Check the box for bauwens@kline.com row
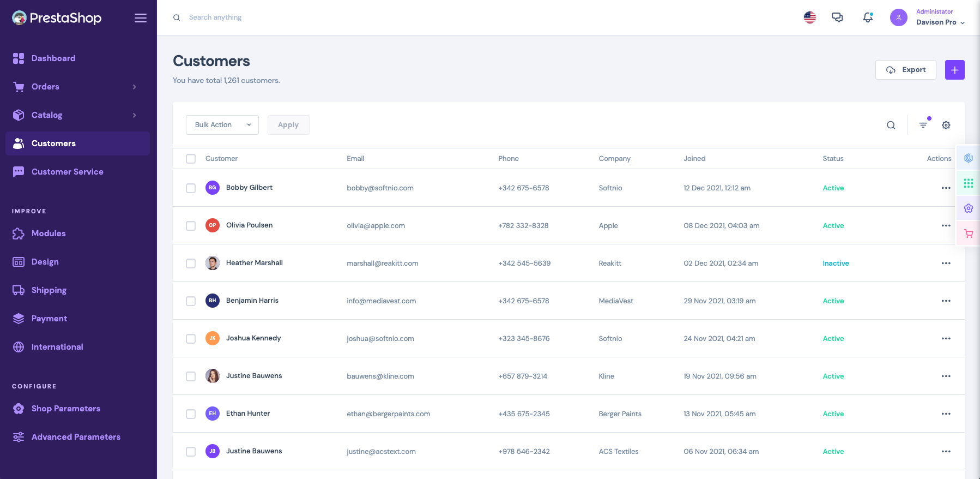The width and height of the screenshot is (980, 479). pyautogui.click(x=191, y=376)
